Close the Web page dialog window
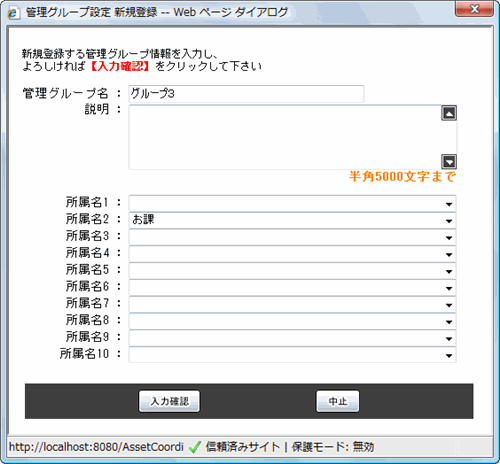The image size is (500, 464). click(474, 9)
